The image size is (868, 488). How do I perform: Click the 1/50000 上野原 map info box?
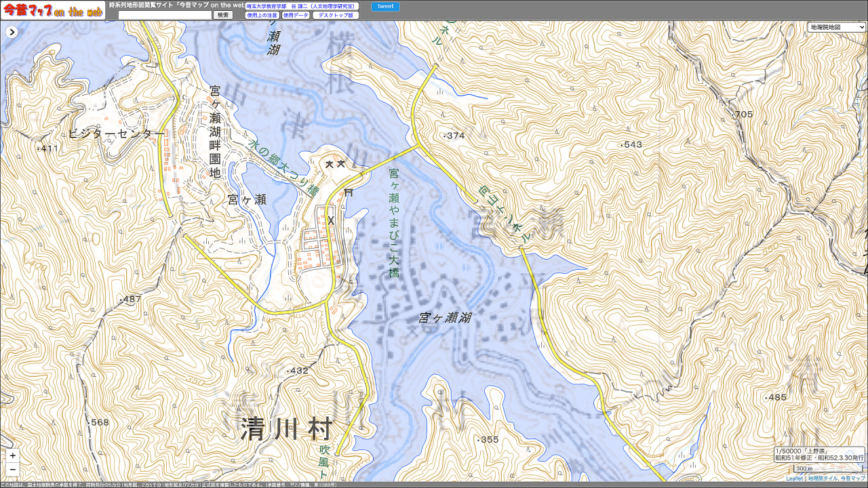tap(819, 454)
